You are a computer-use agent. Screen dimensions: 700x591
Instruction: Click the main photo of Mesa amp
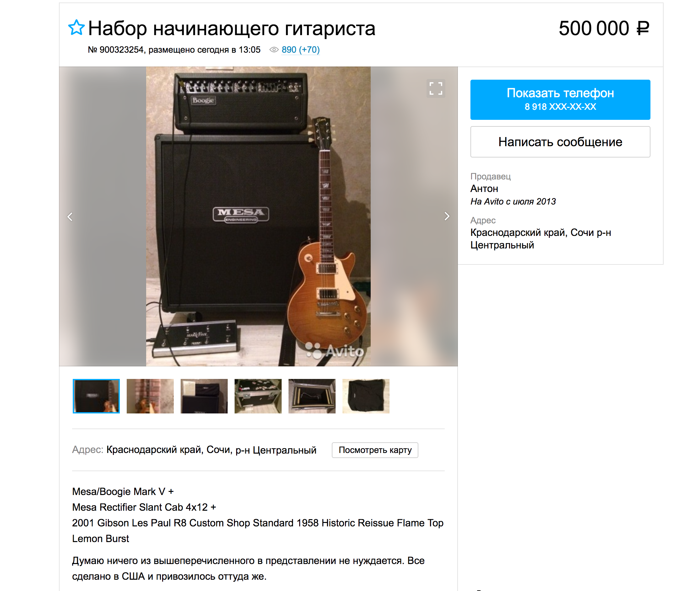(258, 216)
